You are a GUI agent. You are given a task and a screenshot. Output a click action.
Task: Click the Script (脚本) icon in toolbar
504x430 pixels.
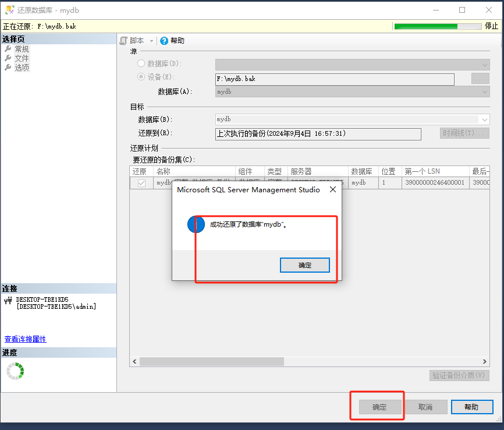tap(123, 41)
